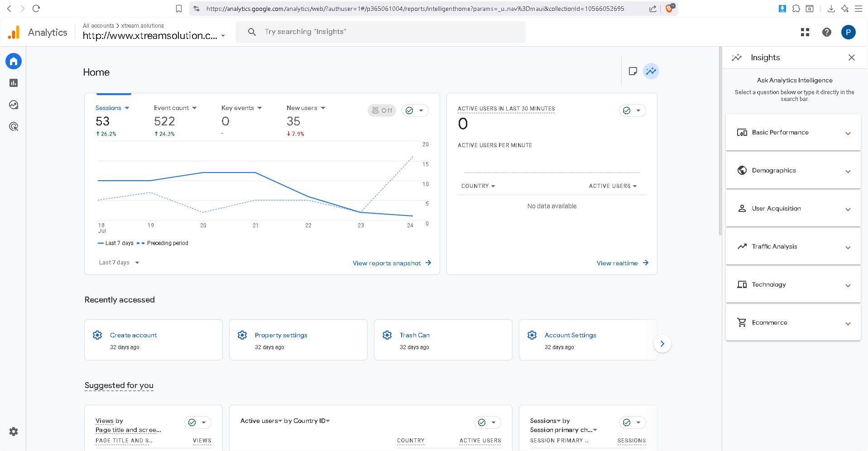This screenshot has width=868, height=451.
Task: Open the Last 7 days date dropdown
Action: [x=119, y=263]
